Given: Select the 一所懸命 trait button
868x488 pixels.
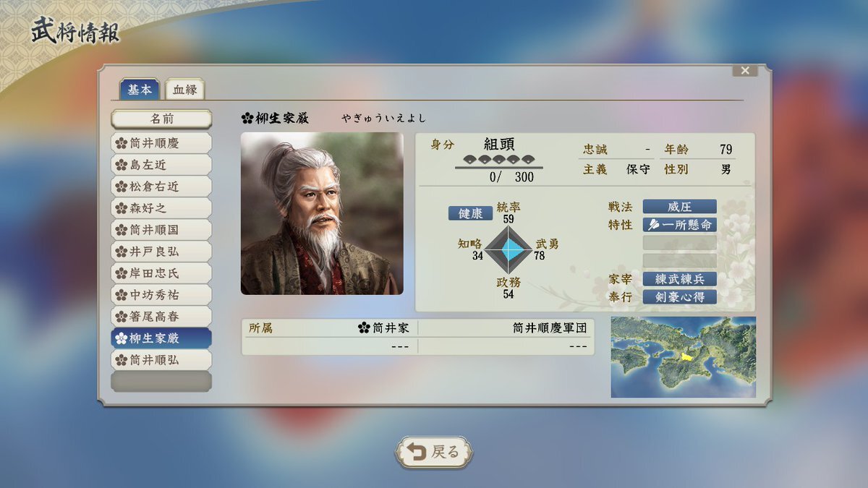Looking at the screenshot, I should pos(679,225).
